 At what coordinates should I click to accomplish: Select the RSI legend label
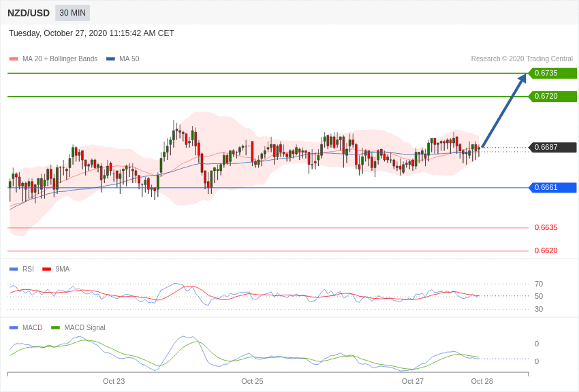pyautogui.click(x=28, y=269)
